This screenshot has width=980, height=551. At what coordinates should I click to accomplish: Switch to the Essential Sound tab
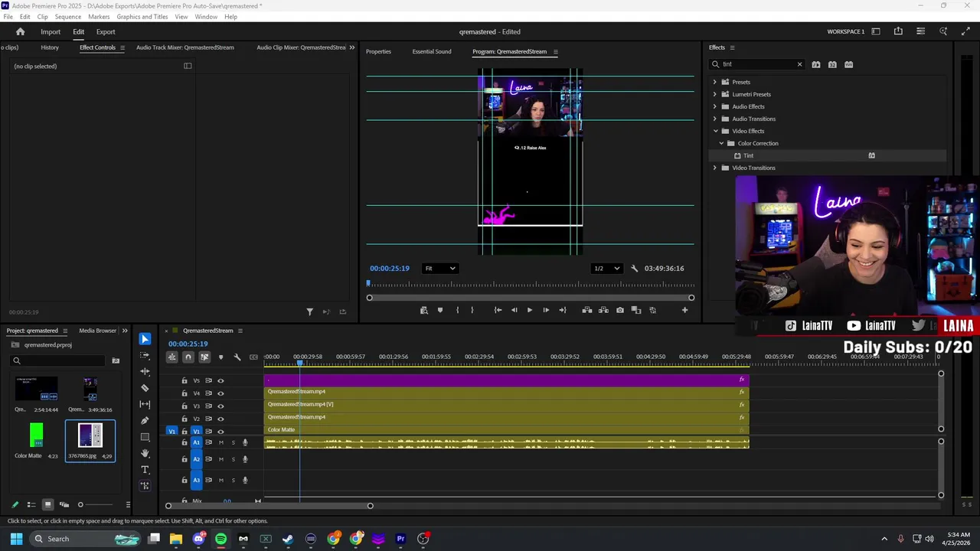coord(432,51)
